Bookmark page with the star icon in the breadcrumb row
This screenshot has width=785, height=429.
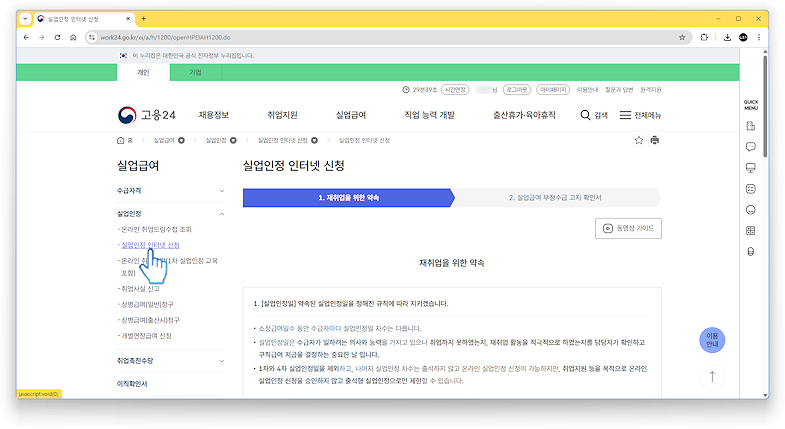[x=639, y=140]
